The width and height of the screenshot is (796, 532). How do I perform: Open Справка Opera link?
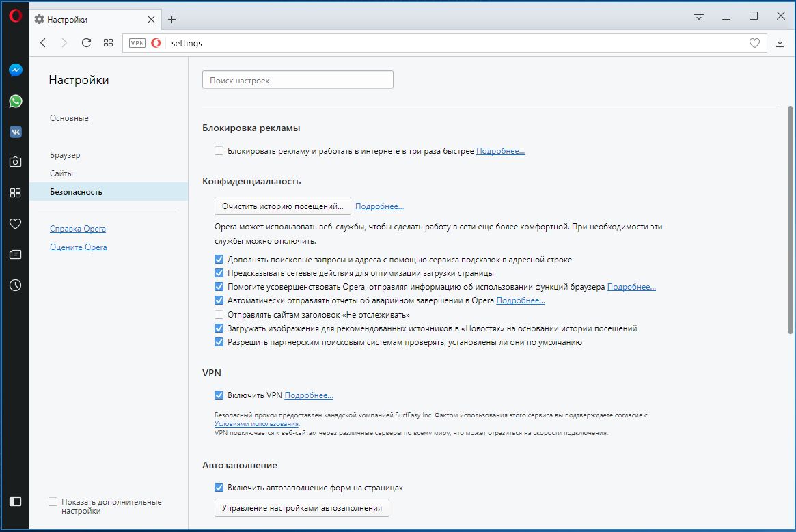(x=78, y=229)
